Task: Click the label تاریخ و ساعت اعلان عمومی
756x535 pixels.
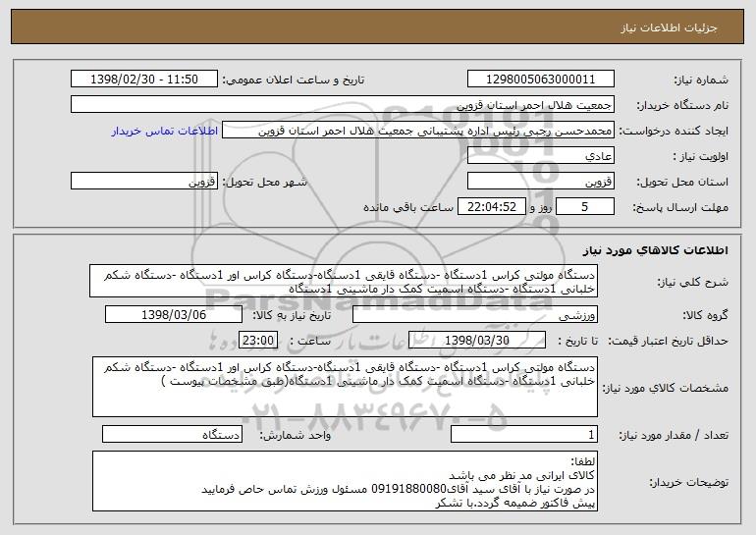Action: [294, 80]
